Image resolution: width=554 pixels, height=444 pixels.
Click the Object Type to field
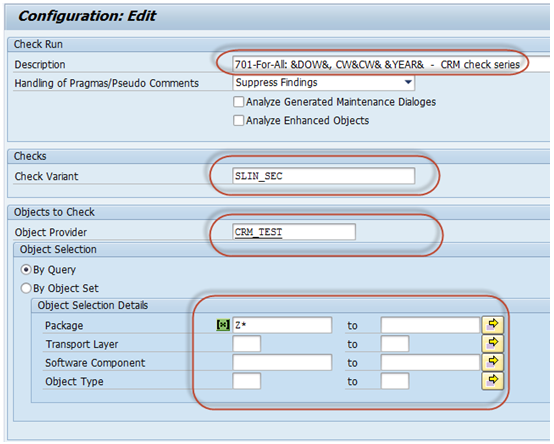[395, 381]
